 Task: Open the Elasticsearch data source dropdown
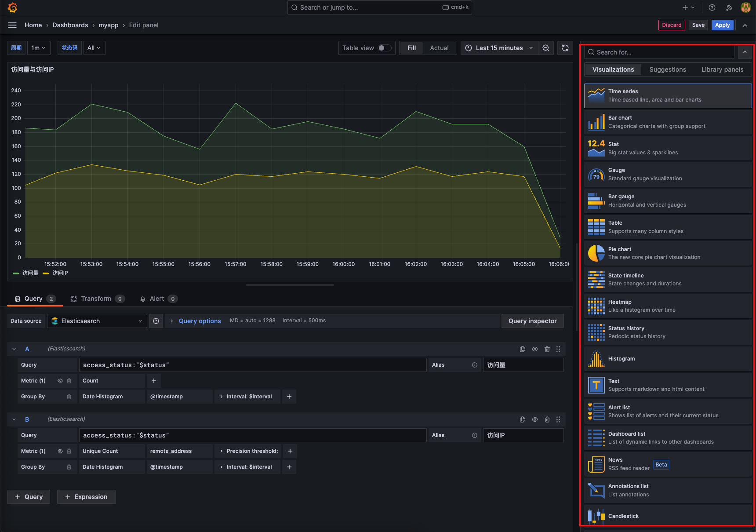click(97, 321)
